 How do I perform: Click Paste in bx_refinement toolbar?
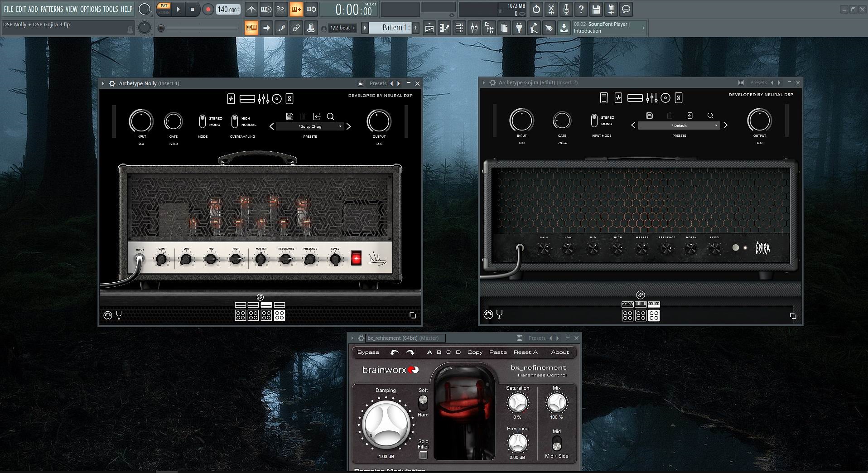click(x=498, y=352)
